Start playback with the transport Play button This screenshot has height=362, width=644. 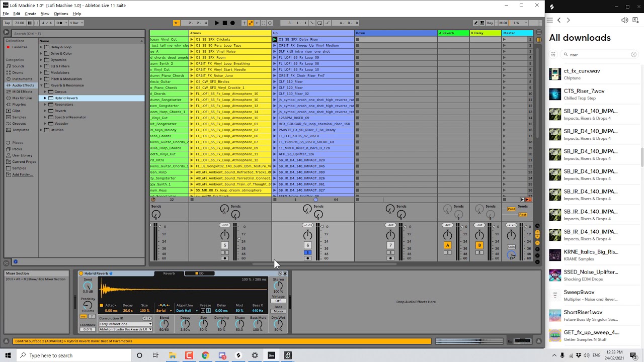click(x=217, y=23)
